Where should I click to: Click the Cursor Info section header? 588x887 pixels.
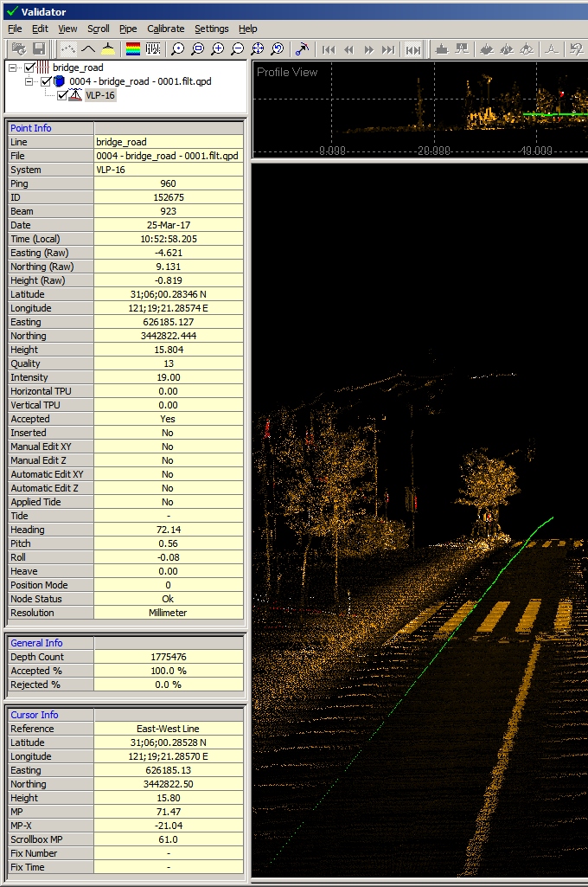pos(35,715)
